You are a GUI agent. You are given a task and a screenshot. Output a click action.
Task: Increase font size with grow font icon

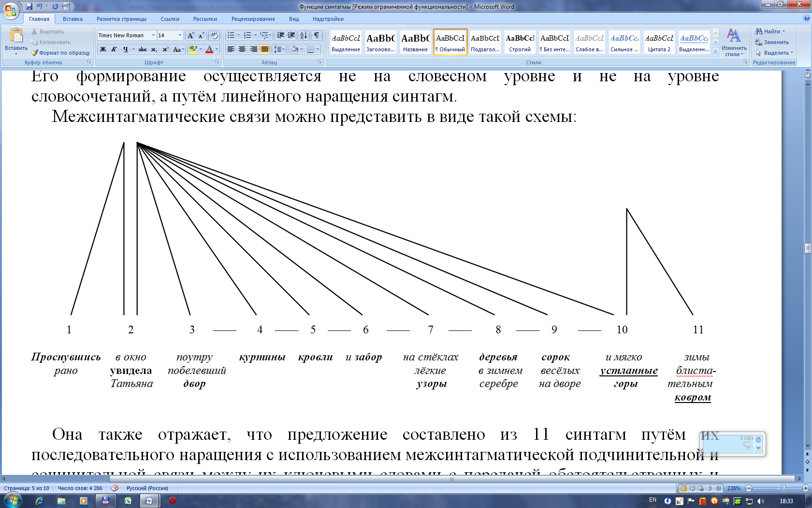pos(190,35)
